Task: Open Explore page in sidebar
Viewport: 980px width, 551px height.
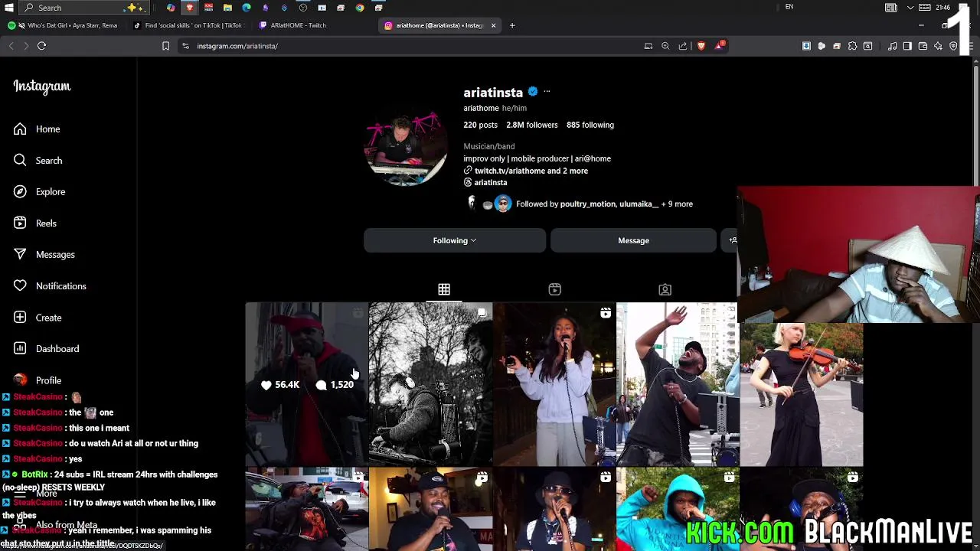Action: [x=39, y=191]
